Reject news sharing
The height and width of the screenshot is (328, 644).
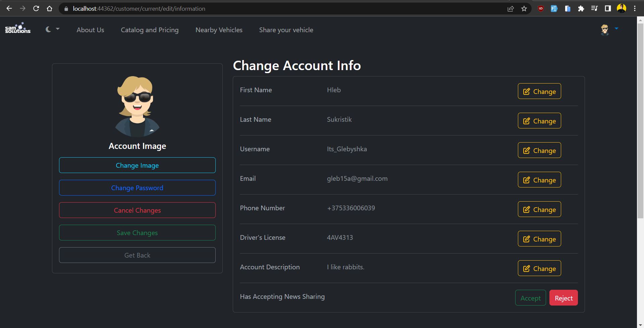pos(563,298)
